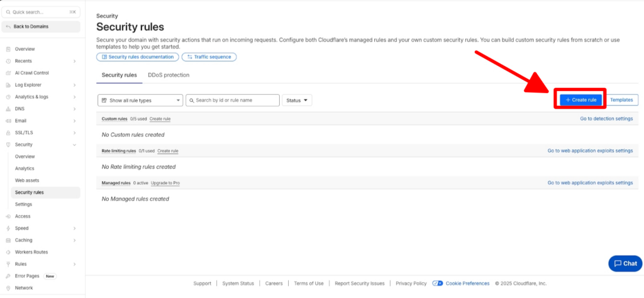Expand the Email chevron
Screen dimensions: 644x298
click(x=74, y=121)
